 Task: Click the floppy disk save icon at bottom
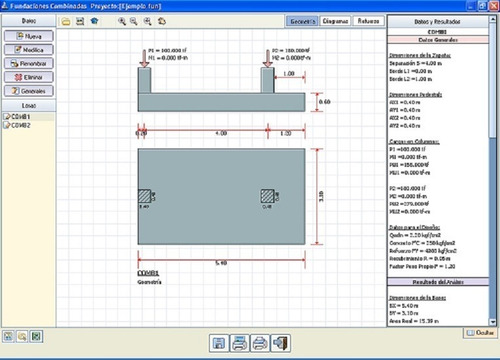click(219, 343)
